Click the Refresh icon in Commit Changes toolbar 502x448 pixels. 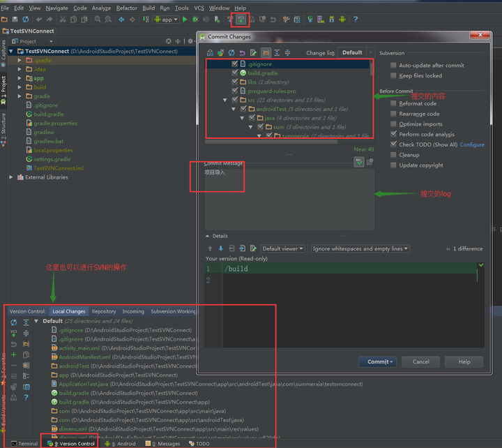click(x=231, y=52)
